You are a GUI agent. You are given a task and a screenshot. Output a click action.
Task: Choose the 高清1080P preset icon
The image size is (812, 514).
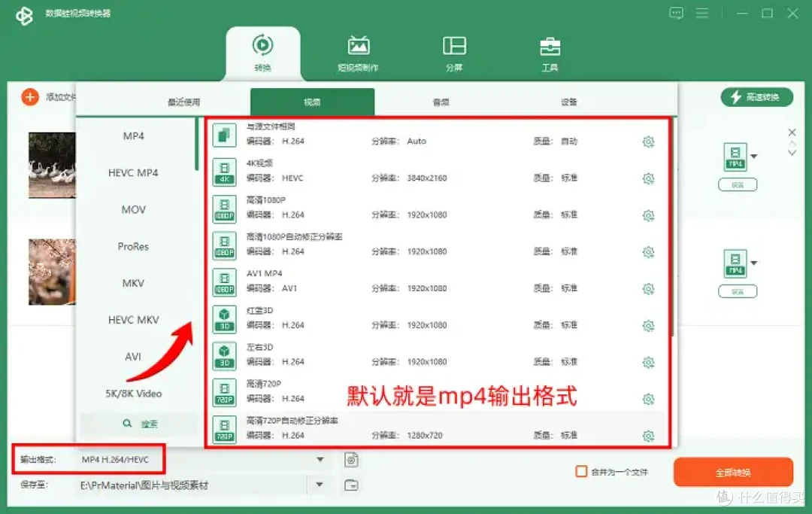pyautogui.click(x=224, y=208)
